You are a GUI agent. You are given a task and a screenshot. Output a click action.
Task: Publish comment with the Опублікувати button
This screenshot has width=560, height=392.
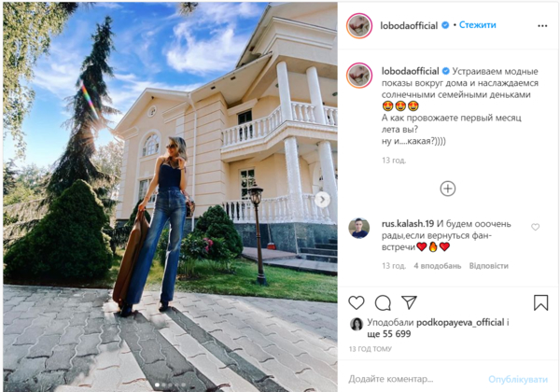pyautogui.click(x=517, y=379)
